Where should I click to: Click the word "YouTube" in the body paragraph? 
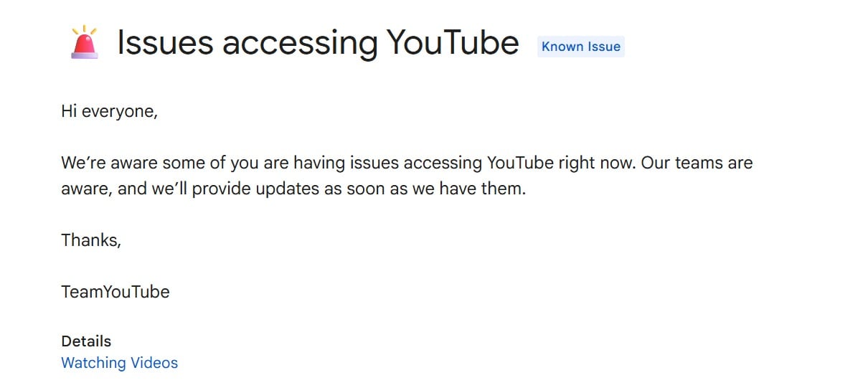point(520,163)
